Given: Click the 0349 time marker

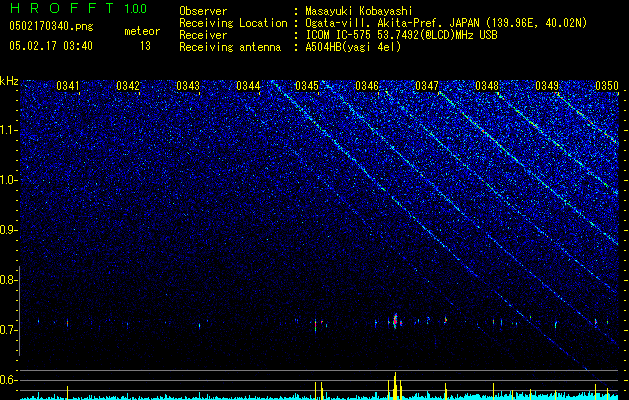Looking at the screenshot, I should [547, 86].
